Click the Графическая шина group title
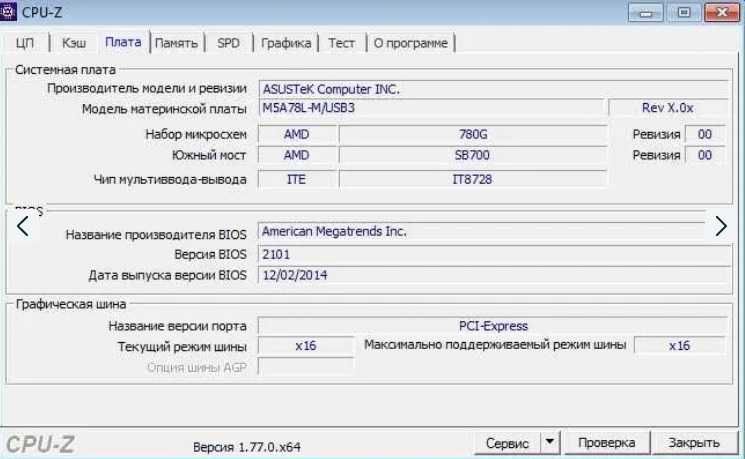Image resolution: width=745 pixels, height=459 pixels. (71, 304)
